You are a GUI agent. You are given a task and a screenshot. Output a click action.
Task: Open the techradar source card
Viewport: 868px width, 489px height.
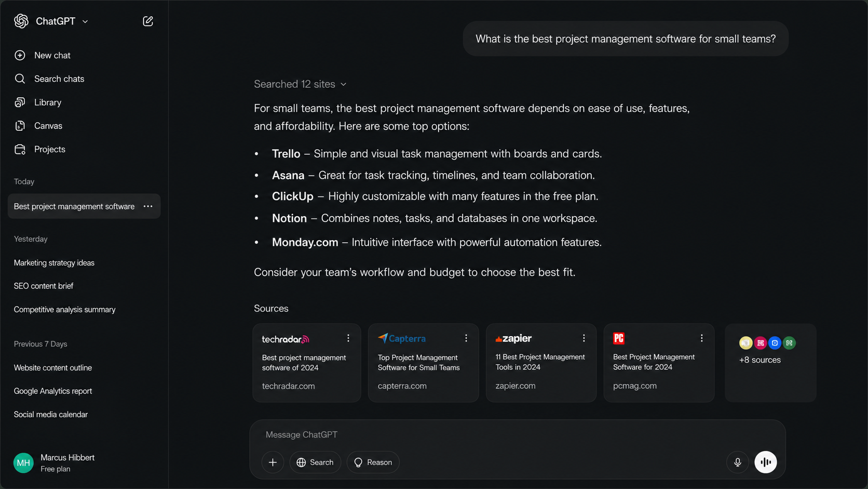[x=307, y=363]
